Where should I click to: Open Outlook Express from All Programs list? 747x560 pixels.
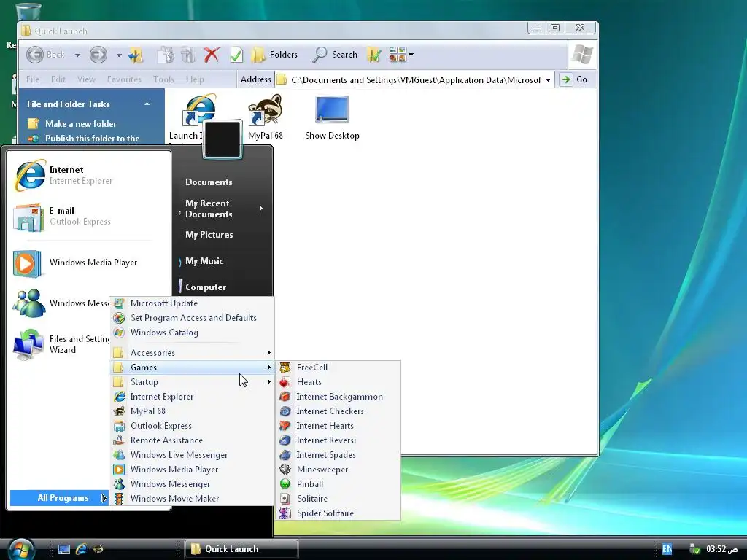click(192, 426)
